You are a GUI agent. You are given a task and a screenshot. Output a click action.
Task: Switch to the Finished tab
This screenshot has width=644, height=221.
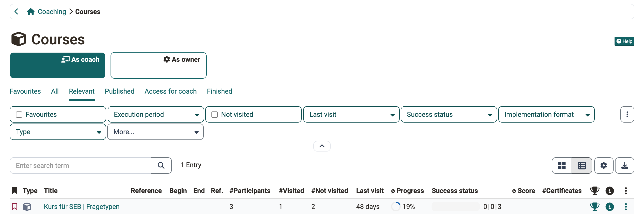point(219,91)
